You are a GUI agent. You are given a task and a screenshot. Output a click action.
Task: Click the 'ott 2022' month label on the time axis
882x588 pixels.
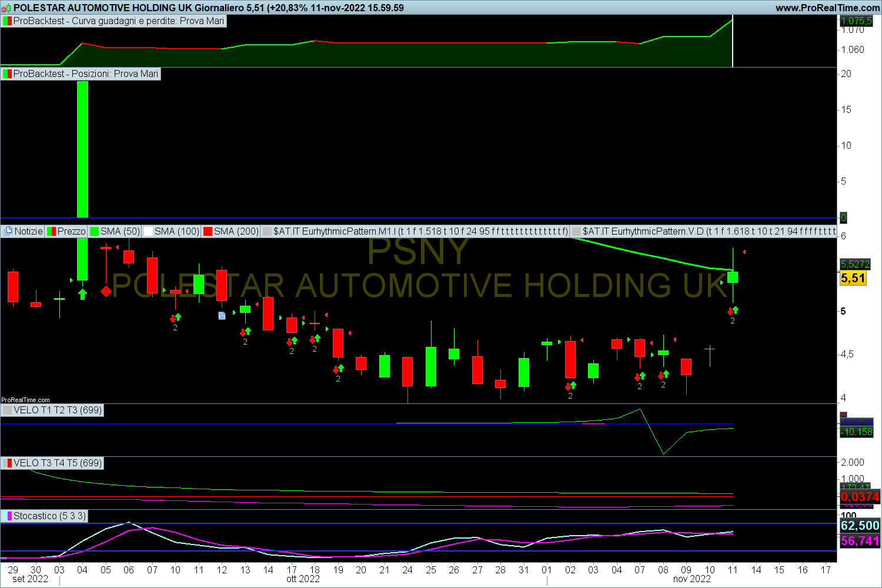pyautogui.click(x=303, y=579)
